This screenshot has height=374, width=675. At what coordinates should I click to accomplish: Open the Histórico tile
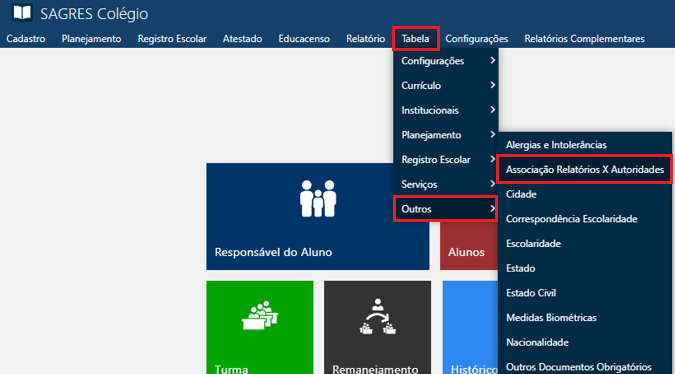470,328
